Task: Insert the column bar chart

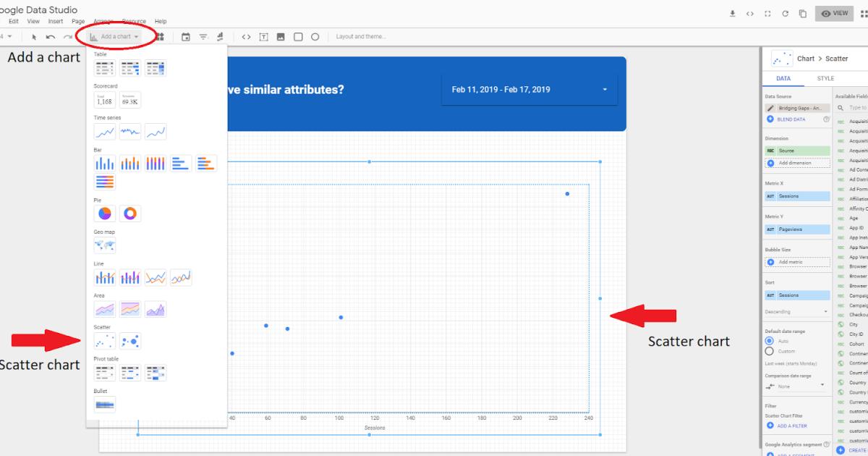Action: tap(105, 164)
